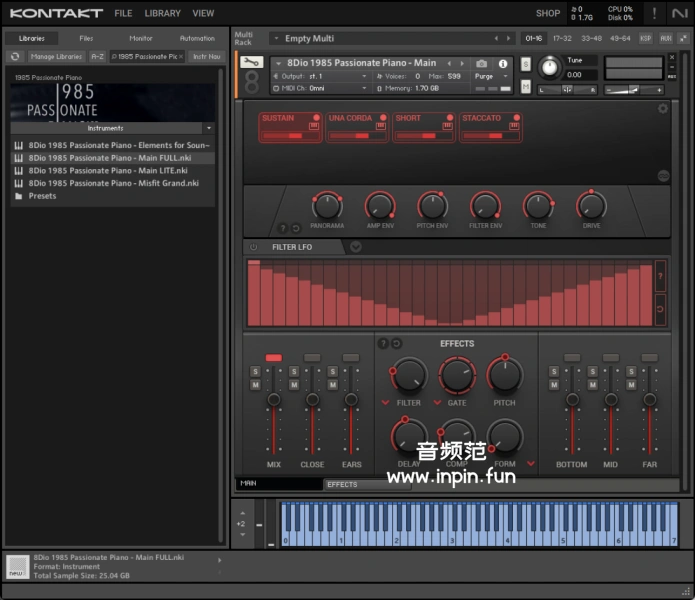The height and width of the screenshot is (600, 695).
Task: Switch to the Files tab
Action: point(86,38)
